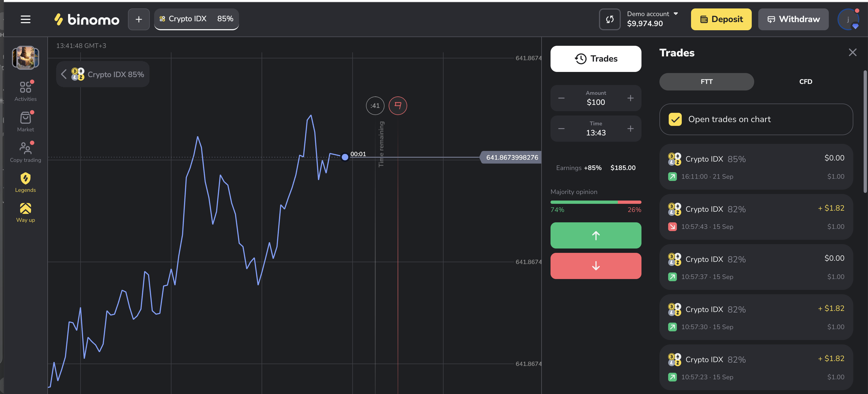The image size is (868, 394).
Task: Click the Deposit button
Action: coord(721,19)
